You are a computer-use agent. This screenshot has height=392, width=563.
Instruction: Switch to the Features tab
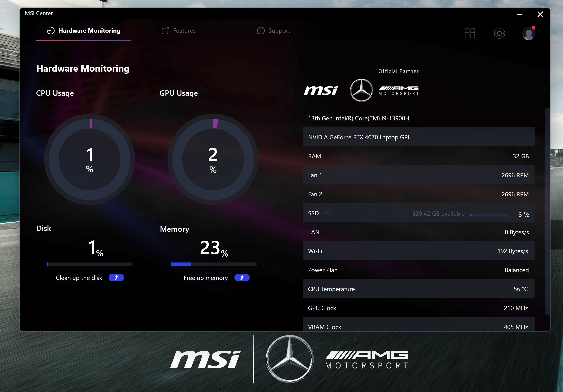[x=178, y=31]
